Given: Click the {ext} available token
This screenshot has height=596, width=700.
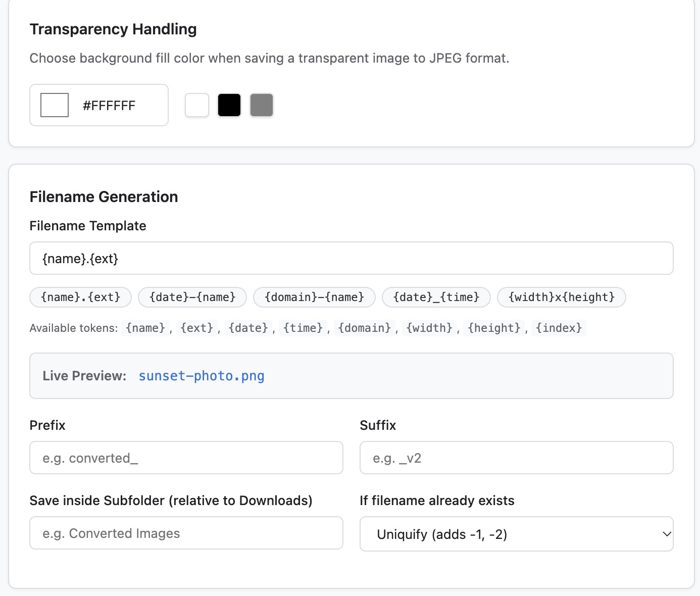Looking at the screenshot, I should click(x=197, y=328).
